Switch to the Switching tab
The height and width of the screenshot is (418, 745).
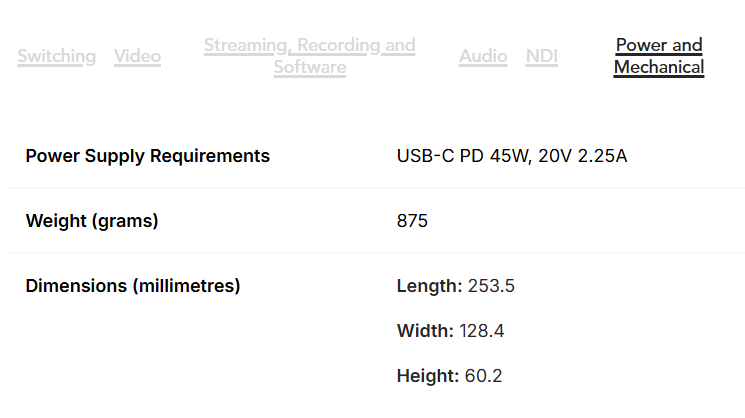pyautogui.click(x=57, y=56)
